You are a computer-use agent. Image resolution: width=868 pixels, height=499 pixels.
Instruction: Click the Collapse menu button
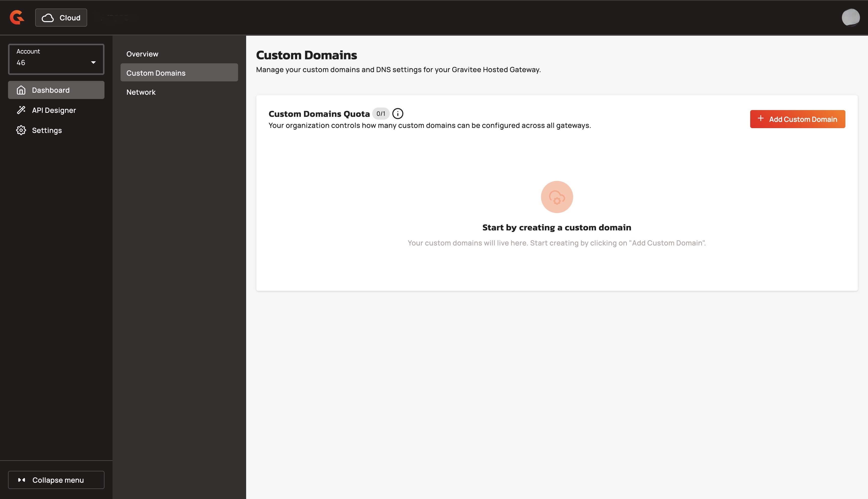(x=56, y=480)
